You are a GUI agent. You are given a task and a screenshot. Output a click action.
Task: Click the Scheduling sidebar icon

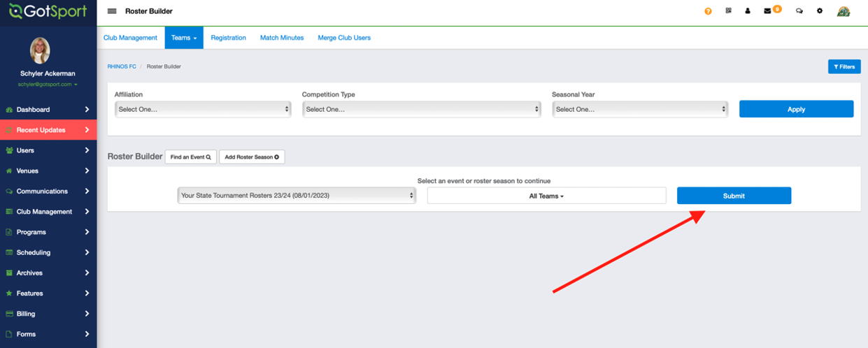pos(9,252)
